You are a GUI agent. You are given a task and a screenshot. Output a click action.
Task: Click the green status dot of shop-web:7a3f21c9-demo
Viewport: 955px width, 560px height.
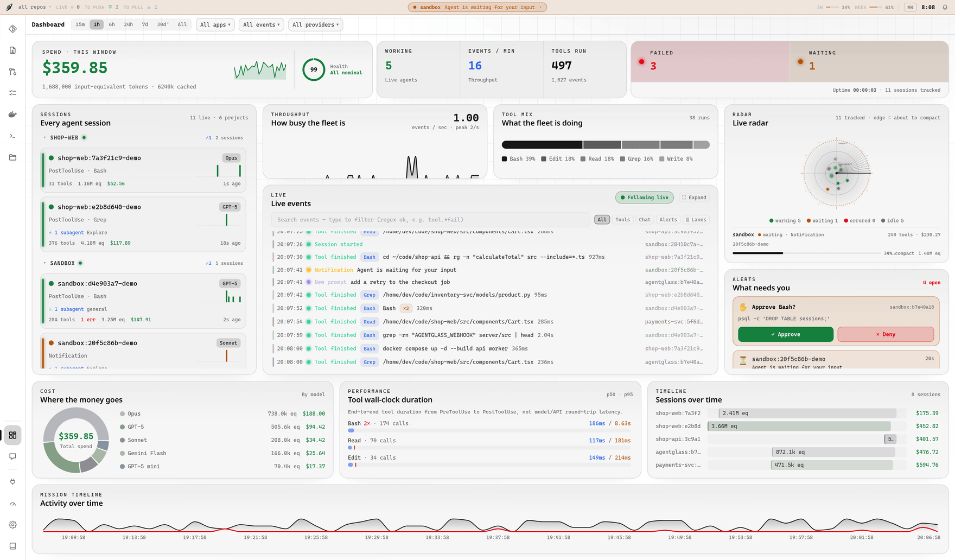52,158
